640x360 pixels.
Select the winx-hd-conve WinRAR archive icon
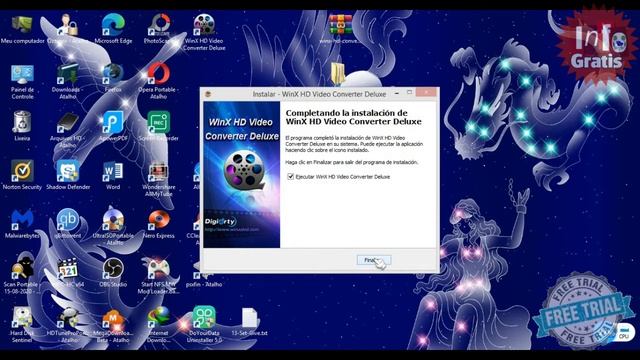click(340, 29)
